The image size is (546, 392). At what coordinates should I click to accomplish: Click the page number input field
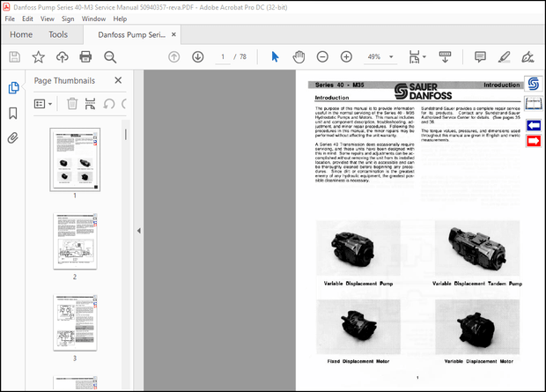point(223,56)
